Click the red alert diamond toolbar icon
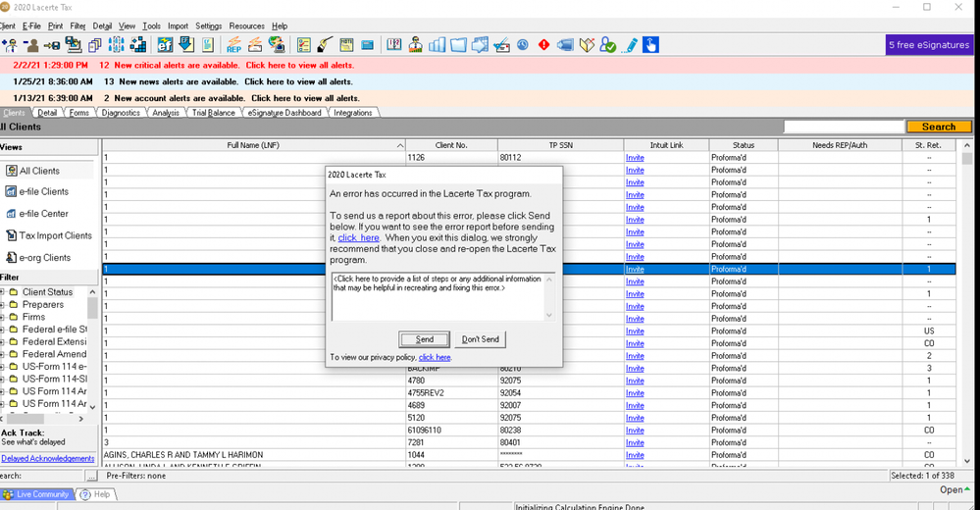Screen dimensions: 980x510 (543, 45)
